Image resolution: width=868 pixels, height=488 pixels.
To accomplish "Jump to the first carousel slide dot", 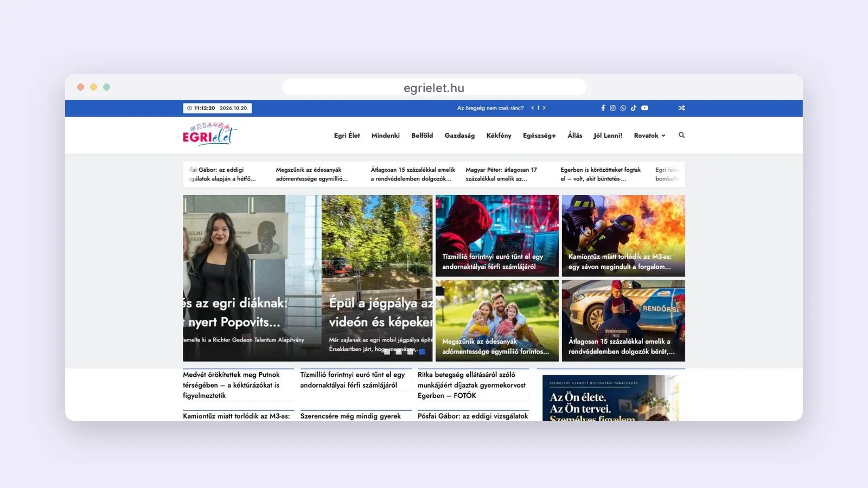I will pos(387,351).
